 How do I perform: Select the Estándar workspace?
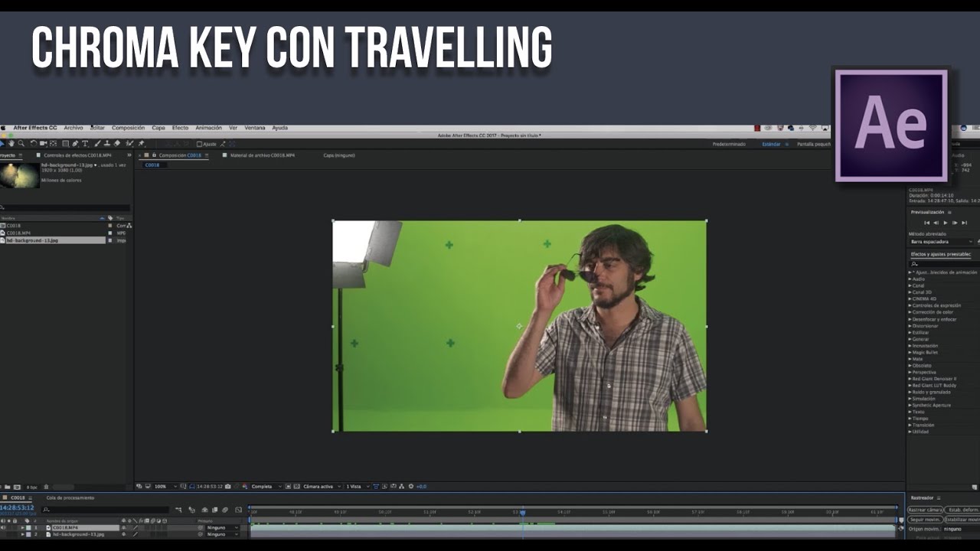coord(771,144)
